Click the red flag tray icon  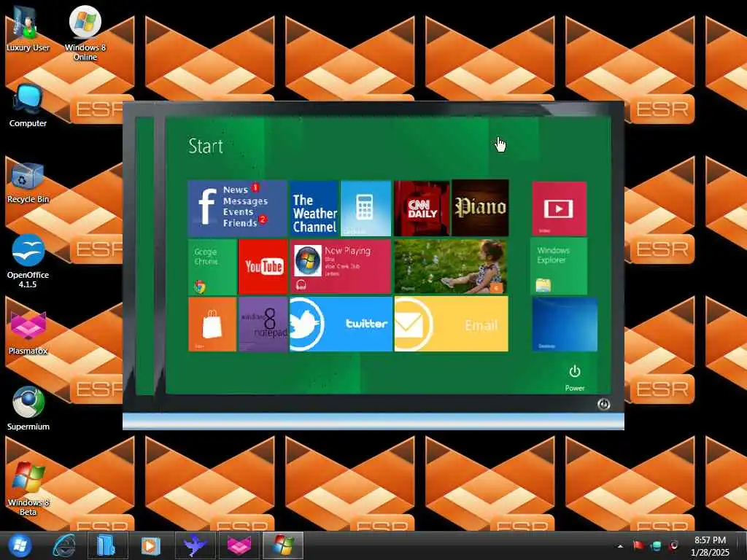638,545
